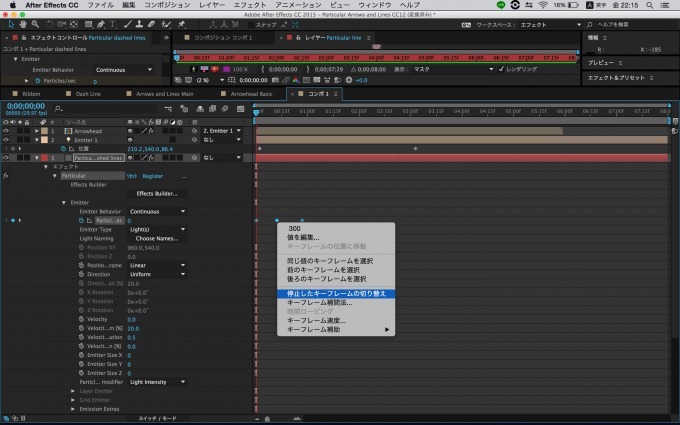Click the Velocity stopwatch icon
Screen dimensions: 680x425
click(x=83, y=319)
